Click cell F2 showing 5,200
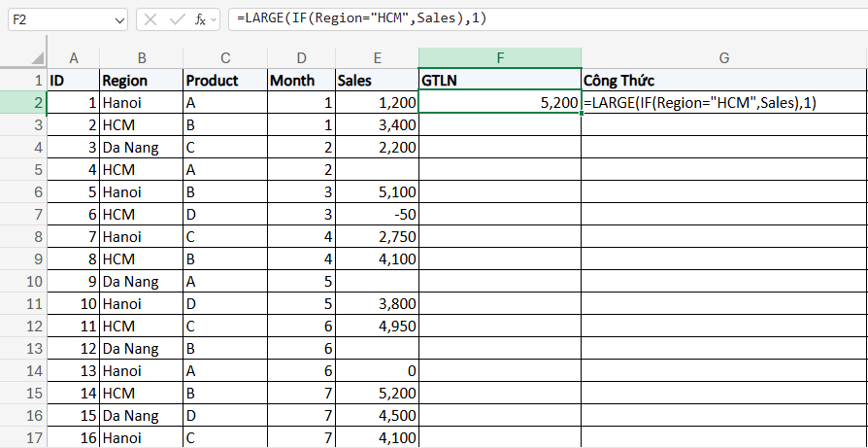Image resolution: width=868 pixels, height=448 pixels. 499,102
